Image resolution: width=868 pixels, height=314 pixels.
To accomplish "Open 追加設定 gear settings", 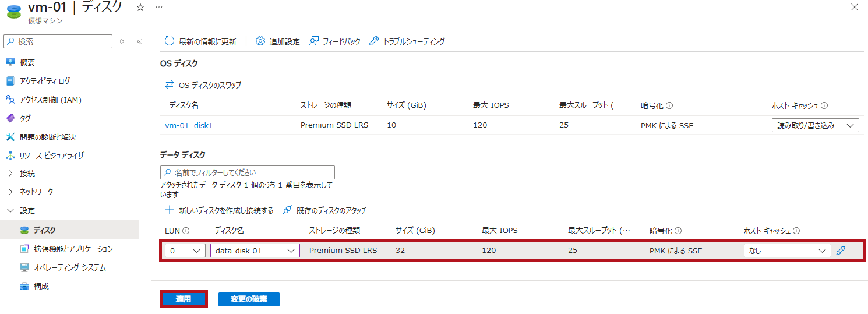I will coord(260,41).
